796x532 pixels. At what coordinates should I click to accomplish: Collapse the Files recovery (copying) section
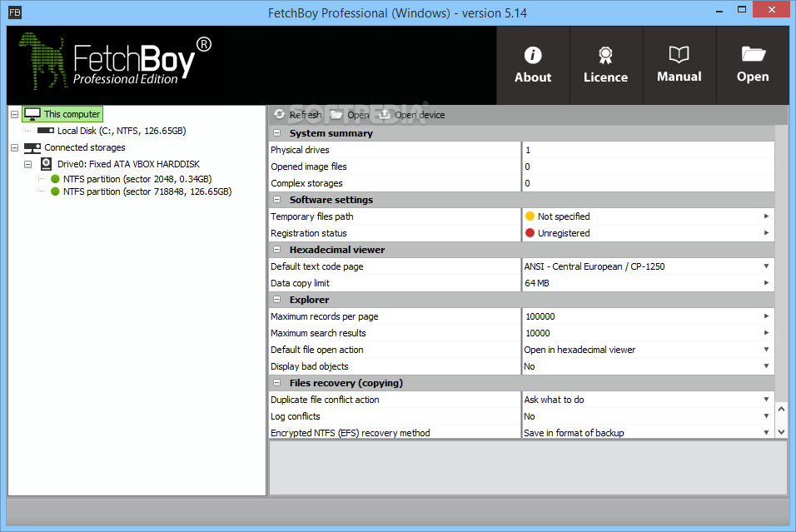(x=277, y=383)
